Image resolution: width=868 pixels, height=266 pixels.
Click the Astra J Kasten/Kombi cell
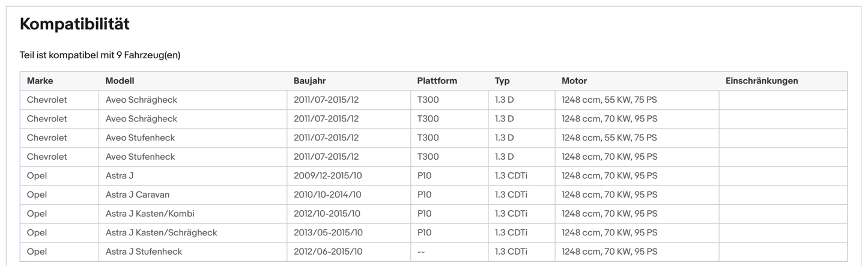(150, 214)
